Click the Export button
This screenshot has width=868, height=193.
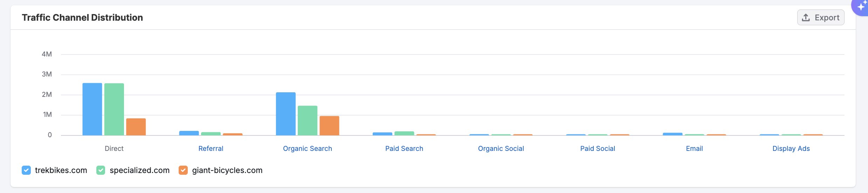pos(820,18)
